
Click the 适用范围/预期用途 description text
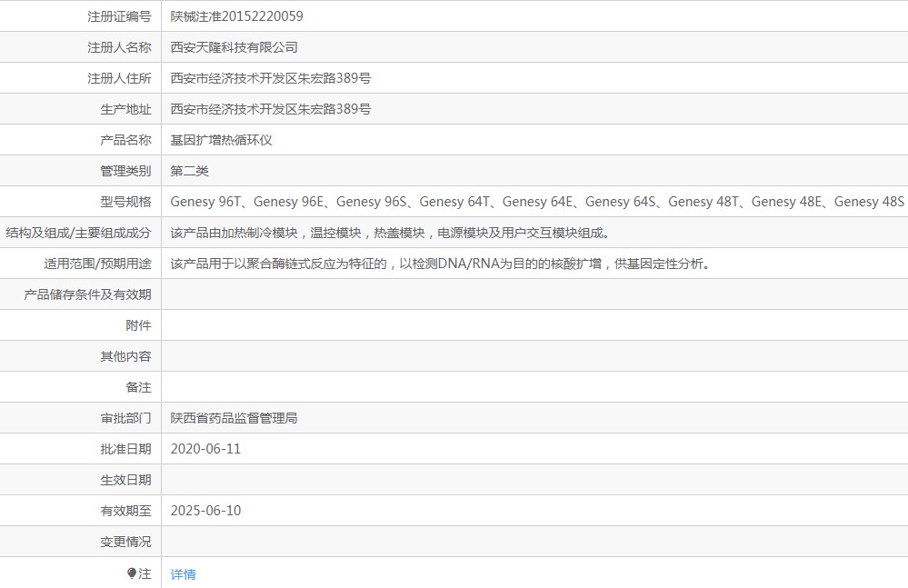point(440,264)
